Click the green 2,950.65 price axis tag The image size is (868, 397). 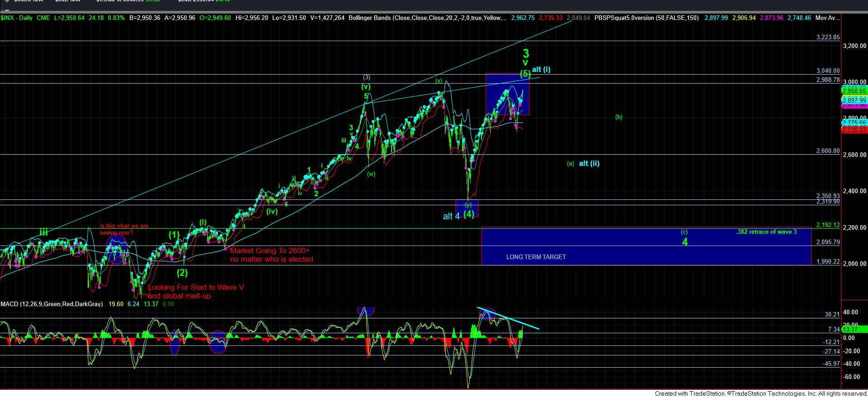(854, 91)
